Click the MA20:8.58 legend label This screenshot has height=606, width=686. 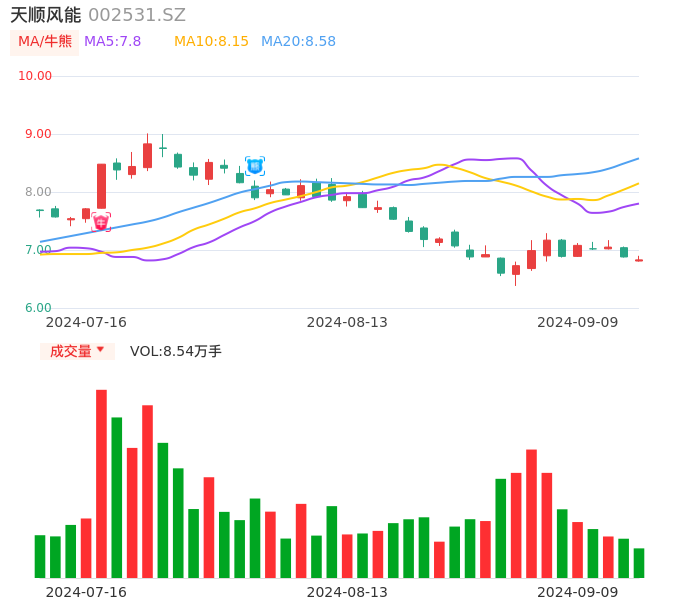click(298, 42)
